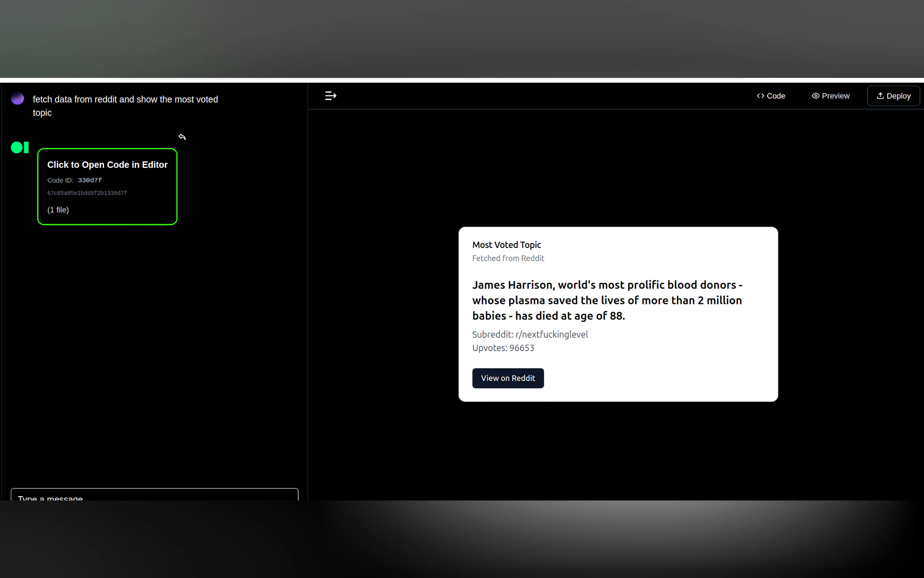The height and width of the screenshot is (578, 924).
Task: Focus the Type a message input
Action: (x=154, y=495)
